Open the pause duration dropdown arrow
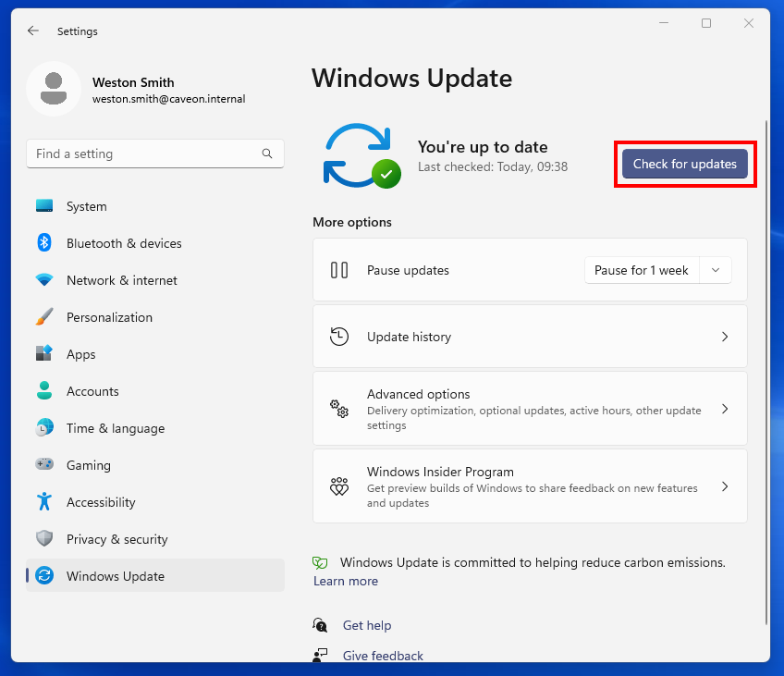 point(716,270)
